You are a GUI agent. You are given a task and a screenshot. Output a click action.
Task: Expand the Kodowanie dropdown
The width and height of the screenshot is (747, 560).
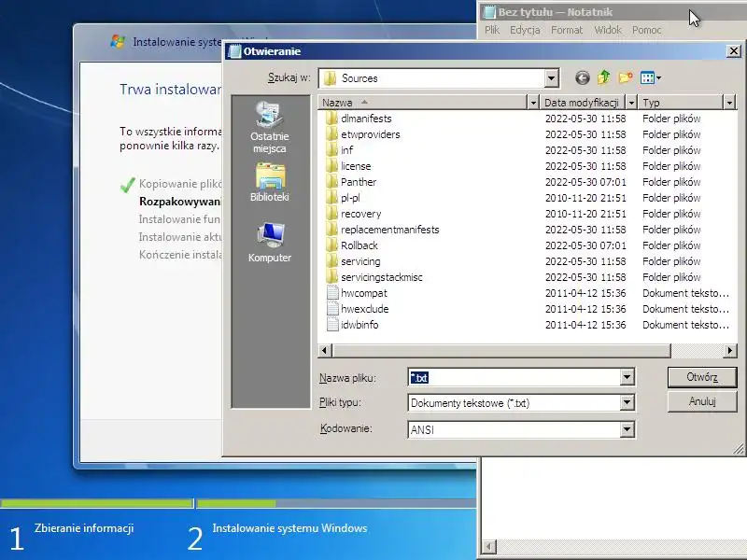coord(627,429)
